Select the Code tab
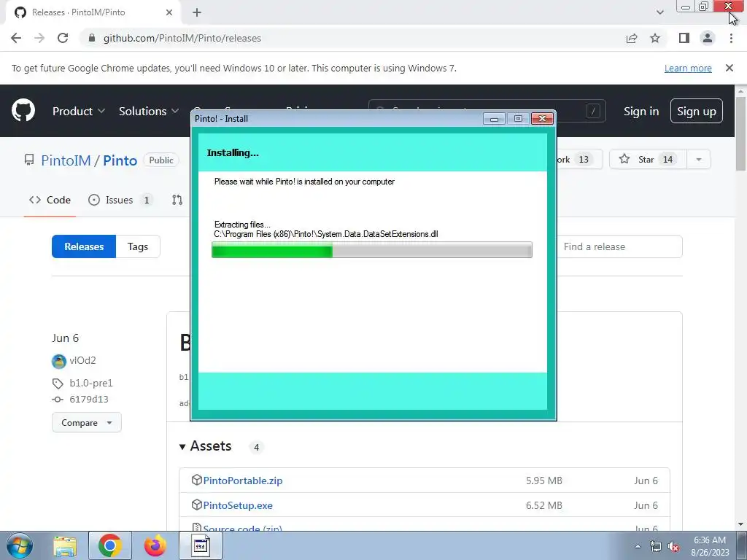The height and width of the screenshot is (560, 747). [x=50, y=200]
